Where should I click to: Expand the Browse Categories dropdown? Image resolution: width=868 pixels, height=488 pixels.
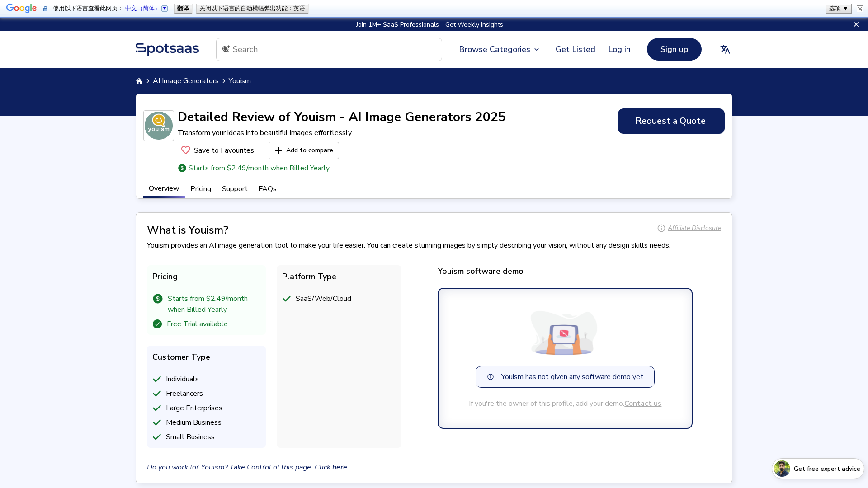[x=499, y=49]
